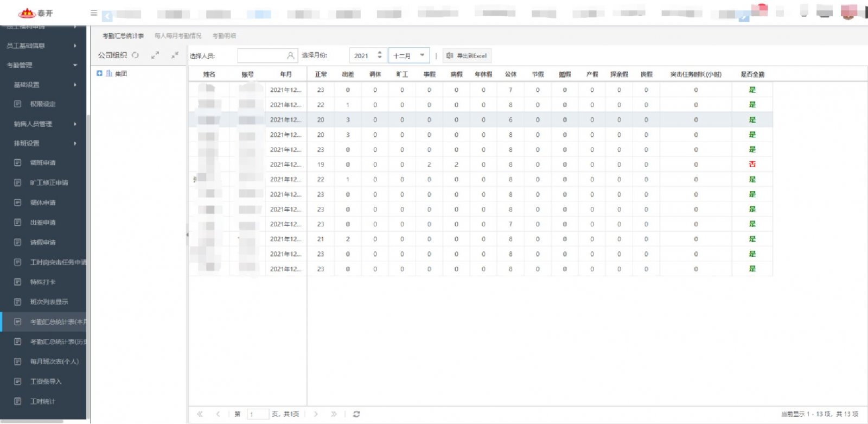Collapse all nodes in company organization tree
Screen dimensions: 868x424
[175, 55]
